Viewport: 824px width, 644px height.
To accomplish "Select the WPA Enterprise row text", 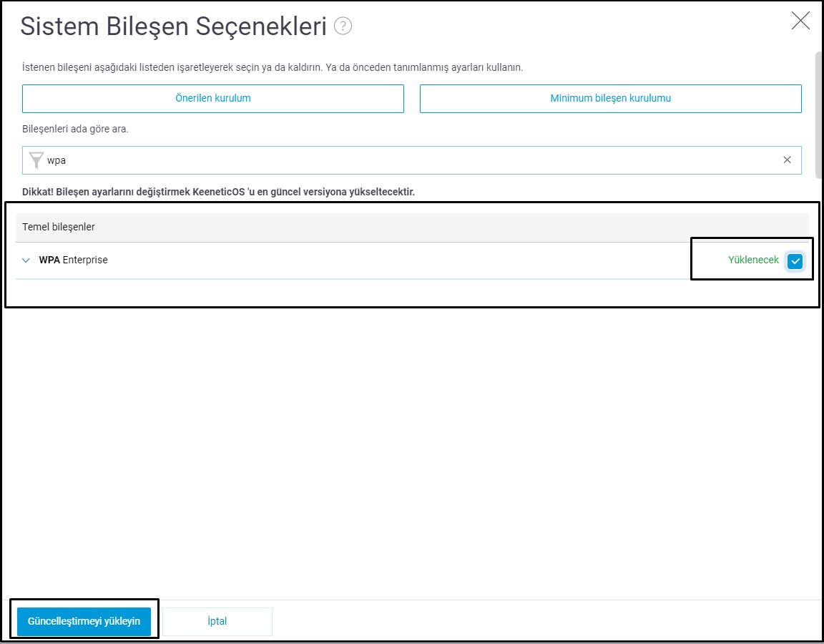I will pos(73,260).
